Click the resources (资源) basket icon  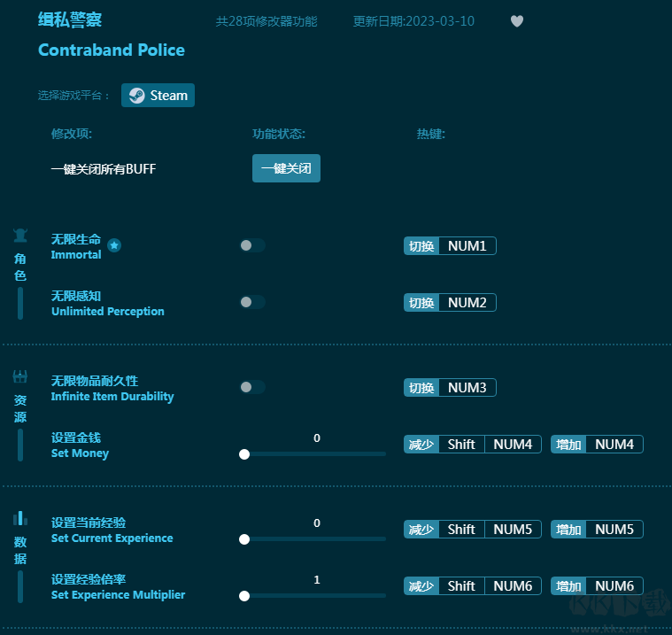tap(20, 376)
